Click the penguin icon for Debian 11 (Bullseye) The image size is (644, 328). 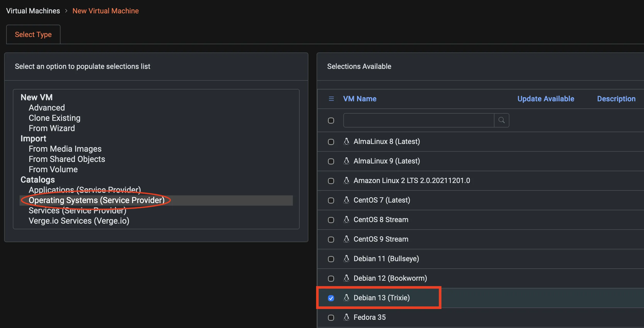click(346, 259)
